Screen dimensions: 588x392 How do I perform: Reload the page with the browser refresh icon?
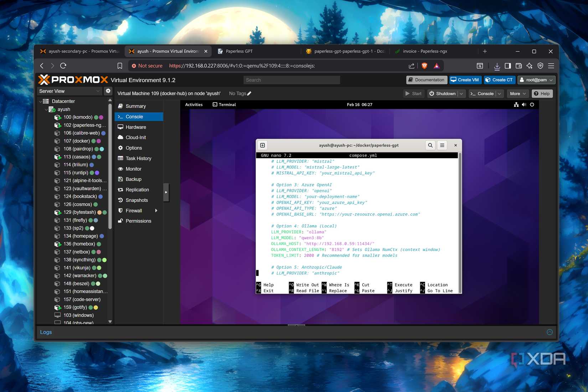pos(63,66)
